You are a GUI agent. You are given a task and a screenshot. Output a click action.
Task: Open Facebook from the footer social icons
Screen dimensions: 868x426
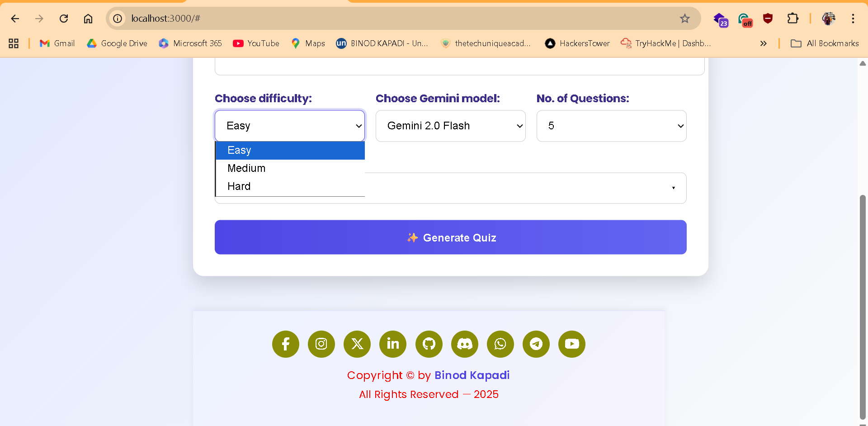(285, 344)
